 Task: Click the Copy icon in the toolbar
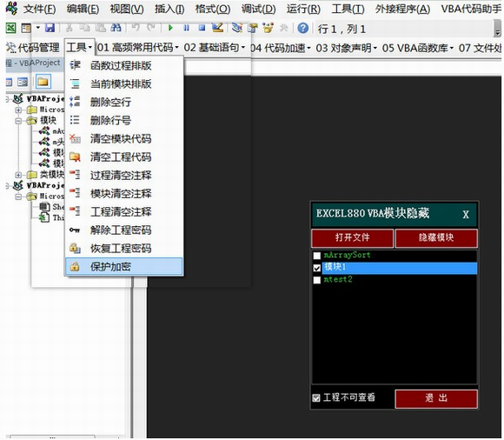pos(85,28)
